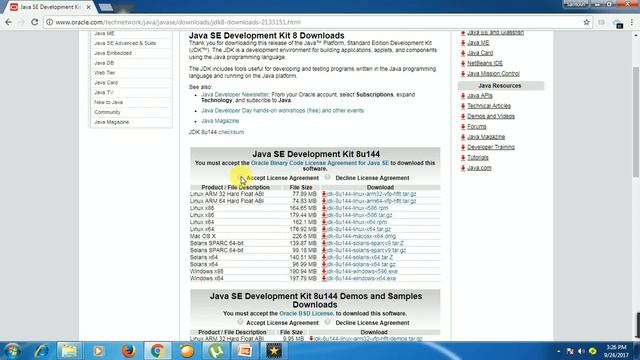The image size is (640, 360).
Task: Open Windows Explorer folder from taskbar
Action: tap(69, 351)
